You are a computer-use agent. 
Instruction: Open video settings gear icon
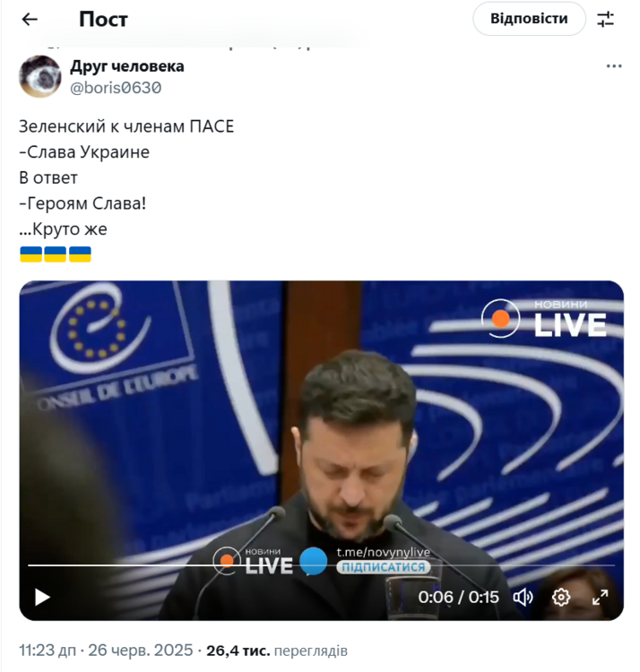[561, 597]
